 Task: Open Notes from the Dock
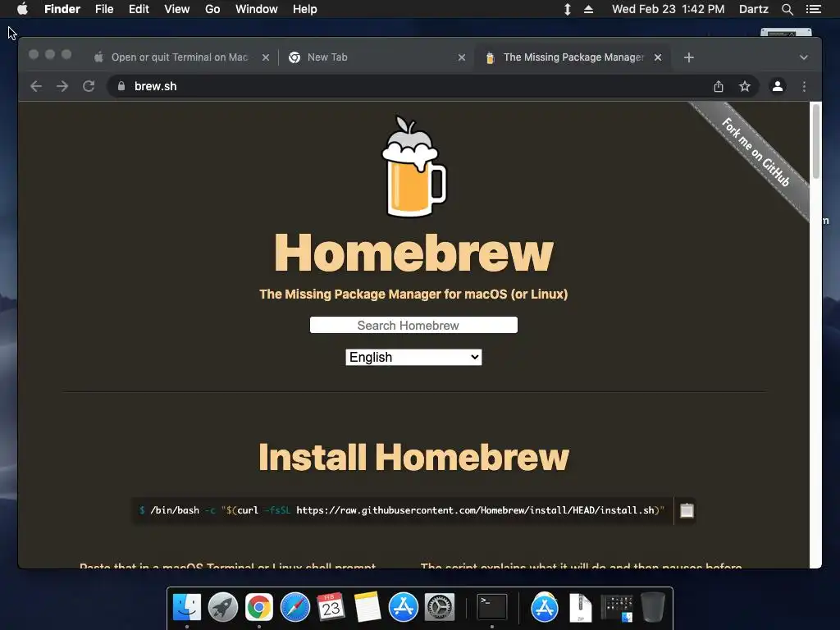click(367, 608)
